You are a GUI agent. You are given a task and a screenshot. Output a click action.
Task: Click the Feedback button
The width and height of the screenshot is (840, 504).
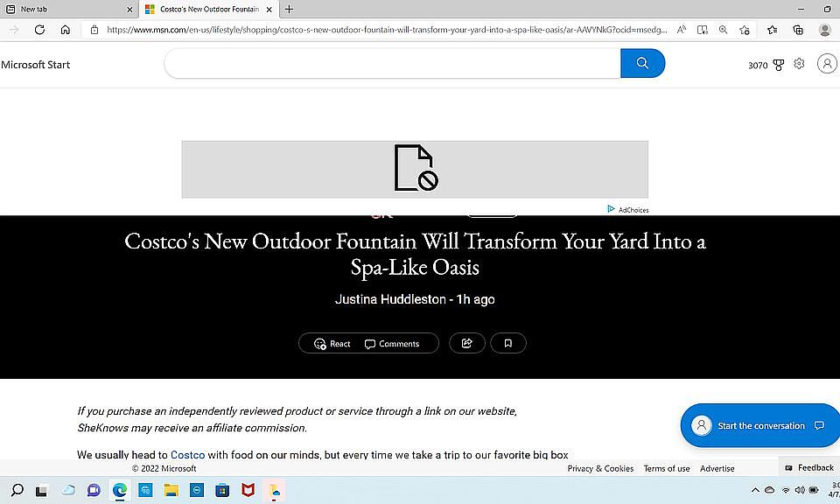point(809,467)
